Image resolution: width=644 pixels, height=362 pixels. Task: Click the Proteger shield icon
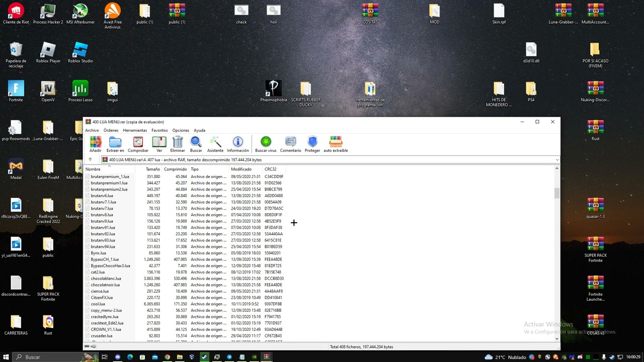pyautogui.click(x=312, y=144)
